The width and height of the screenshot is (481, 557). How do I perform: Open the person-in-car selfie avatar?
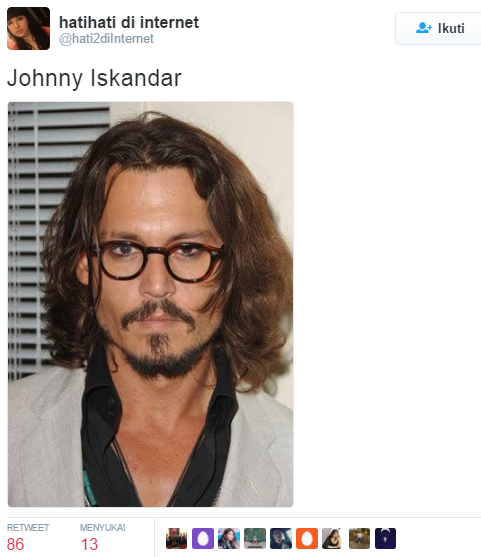281,539
